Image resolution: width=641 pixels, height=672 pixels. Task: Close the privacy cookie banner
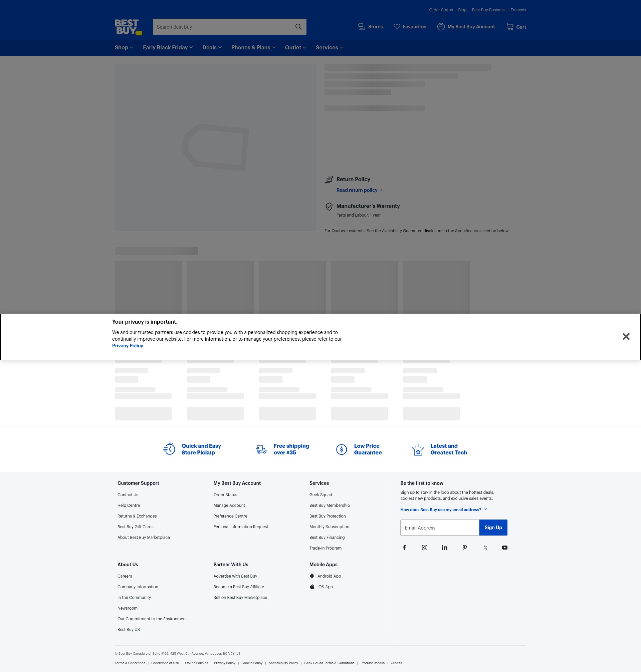coord(626,337)
